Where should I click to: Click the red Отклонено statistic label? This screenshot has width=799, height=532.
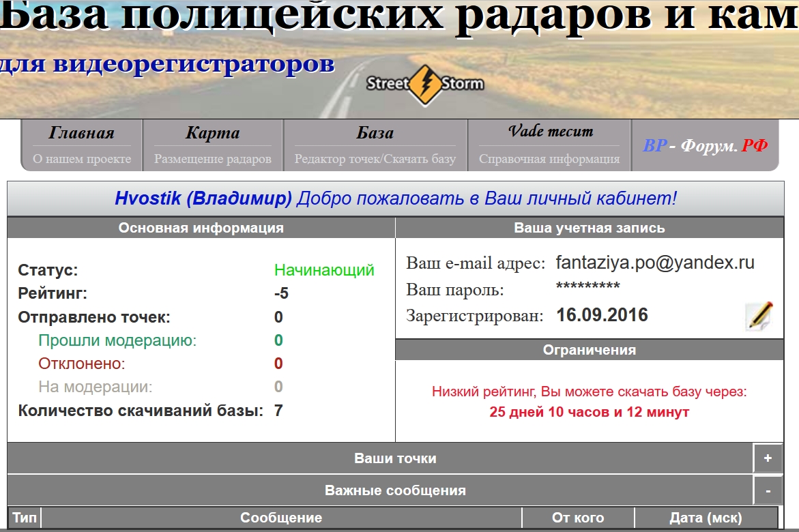[x=82, y=364]
